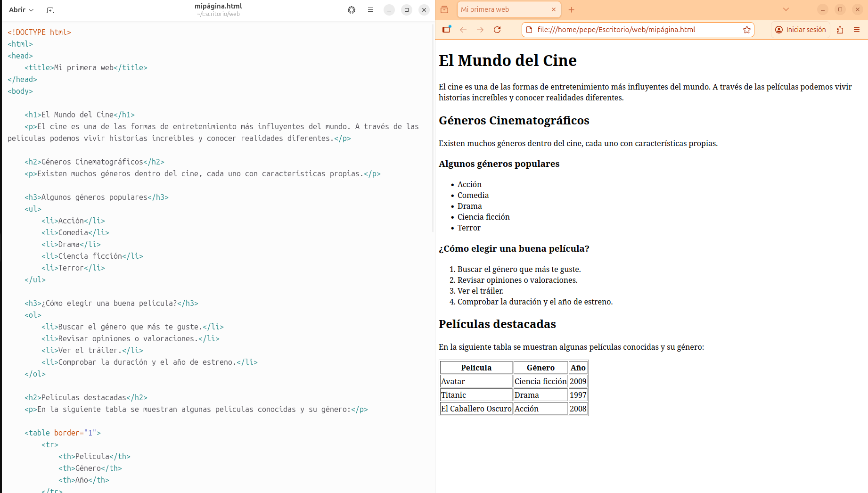Open the text editor main hamburger menu
The width and height of the screenshot is (868, 493).
pos(370,10)
